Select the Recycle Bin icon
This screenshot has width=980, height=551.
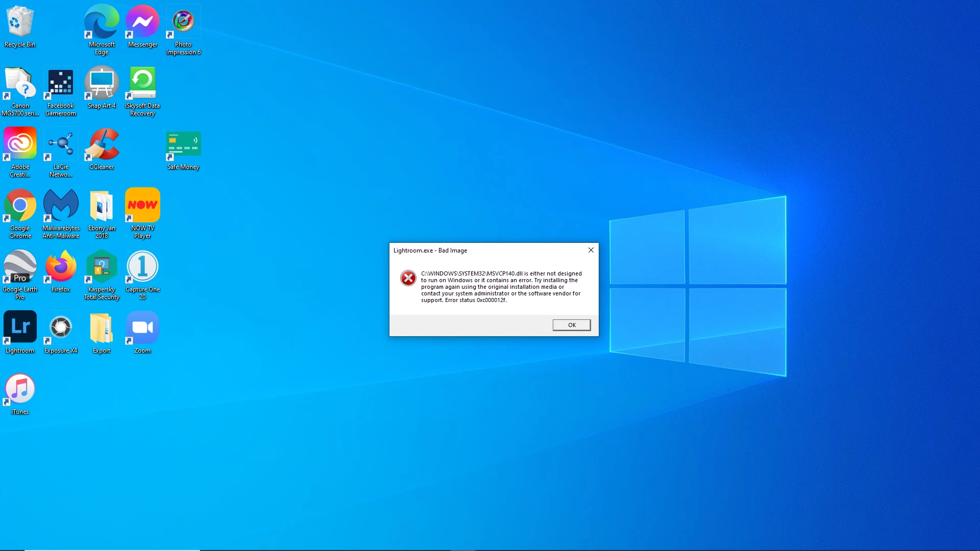pyautogui.click(x=20, y=21)
